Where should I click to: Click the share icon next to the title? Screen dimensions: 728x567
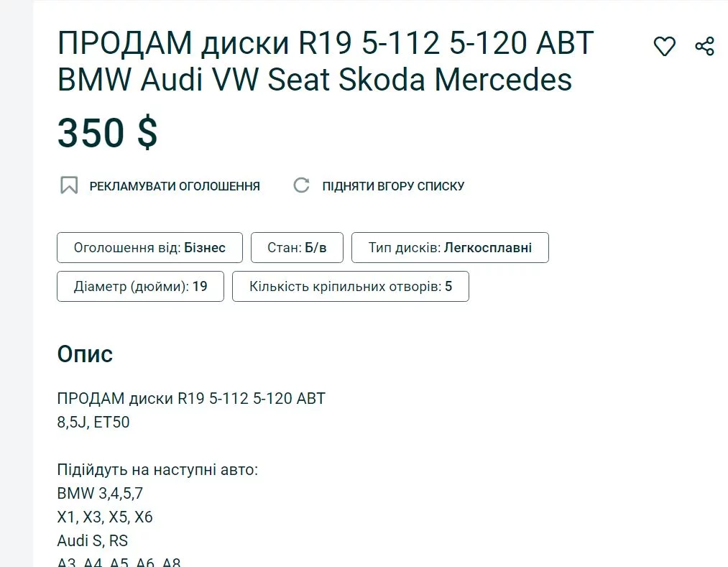[704, 47]
